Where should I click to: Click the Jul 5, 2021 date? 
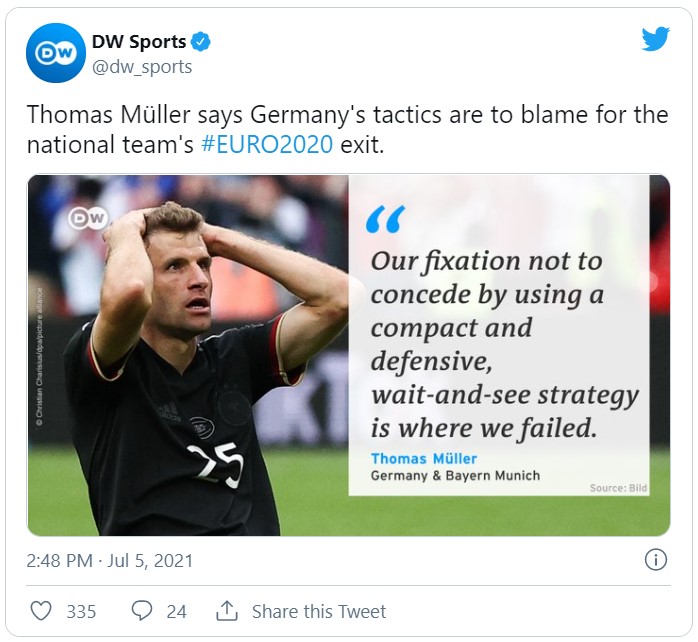(x=150, y=561)
